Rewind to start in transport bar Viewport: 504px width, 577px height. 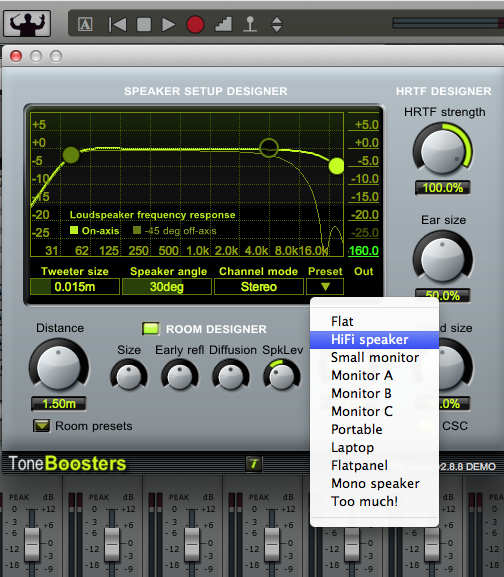coord(117,25)
